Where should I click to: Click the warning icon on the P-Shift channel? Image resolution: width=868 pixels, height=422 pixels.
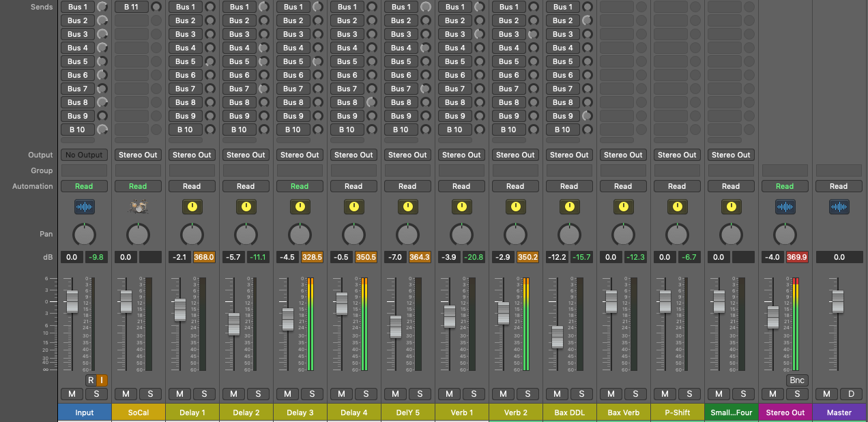(x=677, y=207)
